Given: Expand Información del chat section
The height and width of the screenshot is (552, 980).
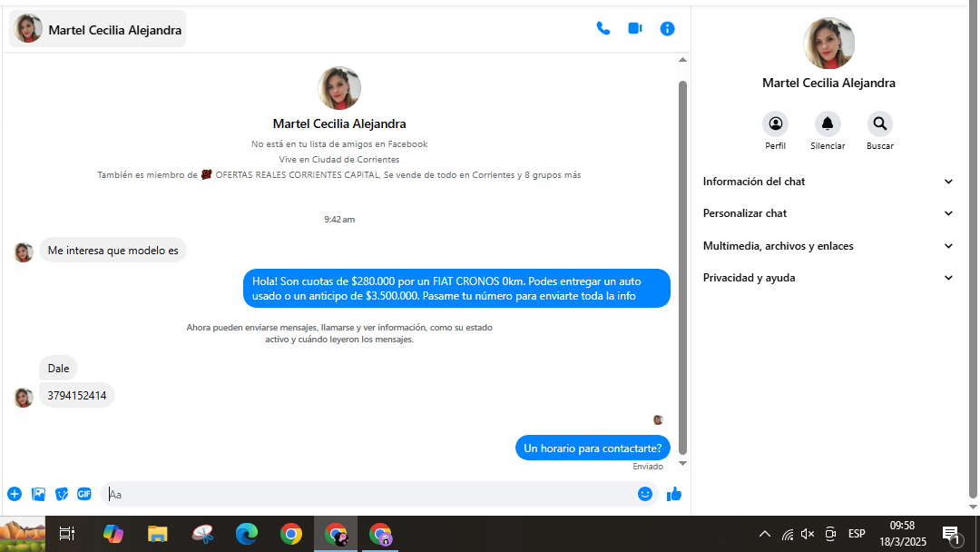Looking at the screenshot, I should [x=828, y=182].
